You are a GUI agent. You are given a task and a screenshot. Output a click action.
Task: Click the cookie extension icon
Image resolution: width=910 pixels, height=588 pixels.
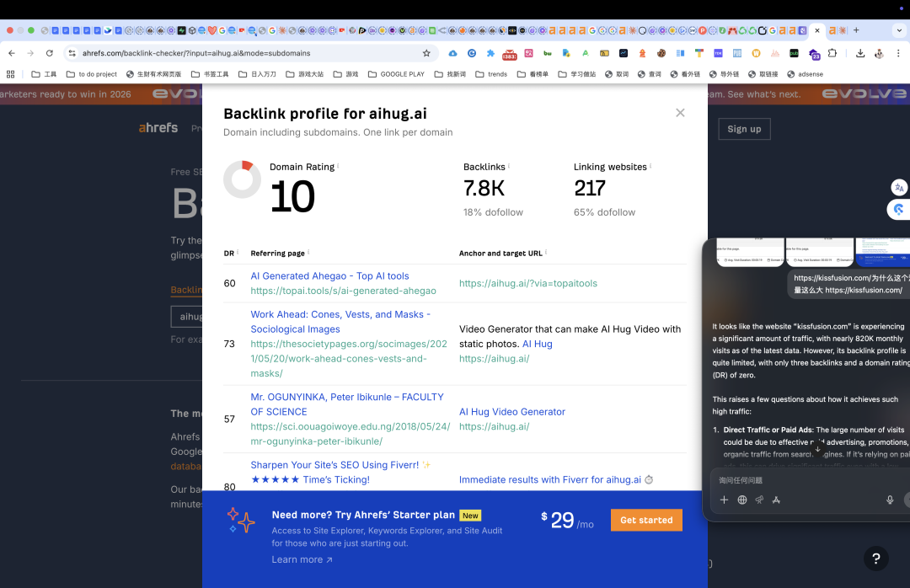661,53
